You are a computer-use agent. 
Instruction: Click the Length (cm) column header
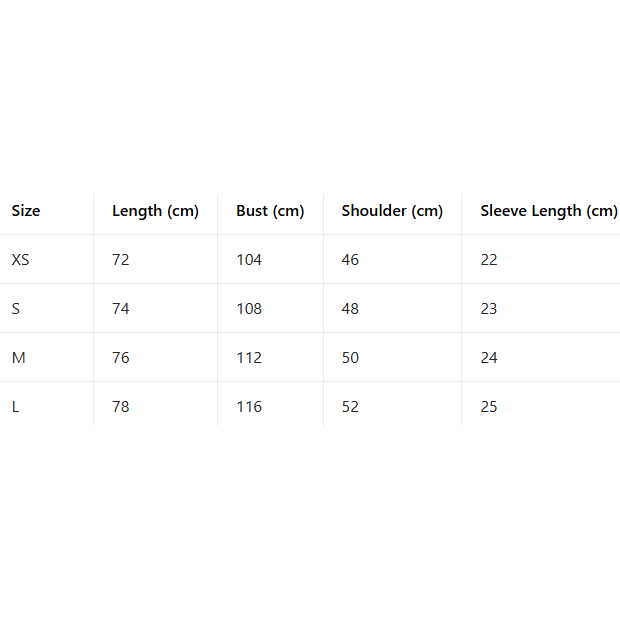[155, 211]
